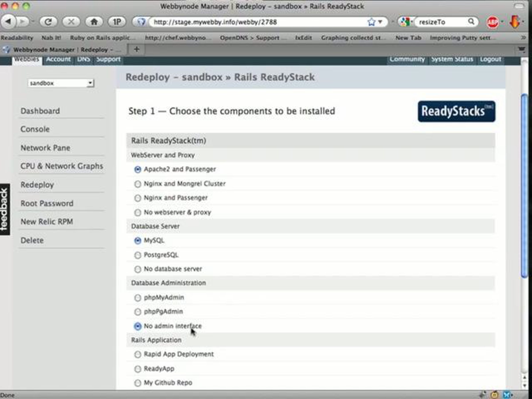
Task: Select PostgreSQL radio button
Action: [x=138, y=255]
